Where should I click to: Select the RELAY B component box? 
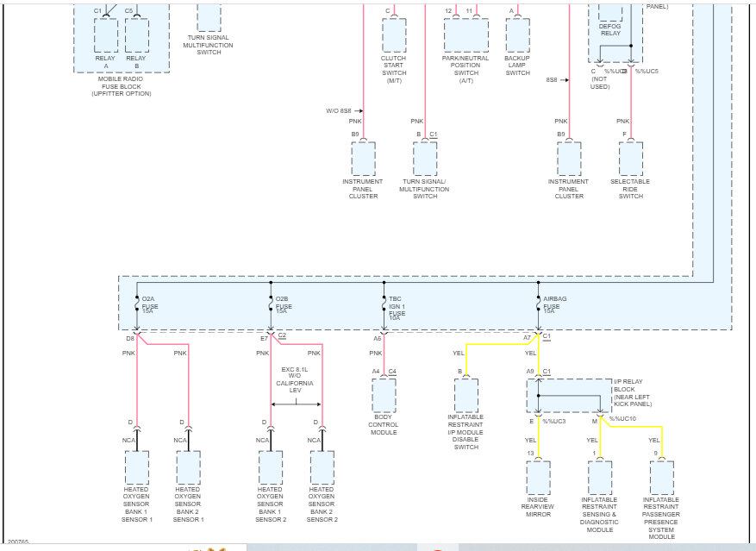pos(137,35)
